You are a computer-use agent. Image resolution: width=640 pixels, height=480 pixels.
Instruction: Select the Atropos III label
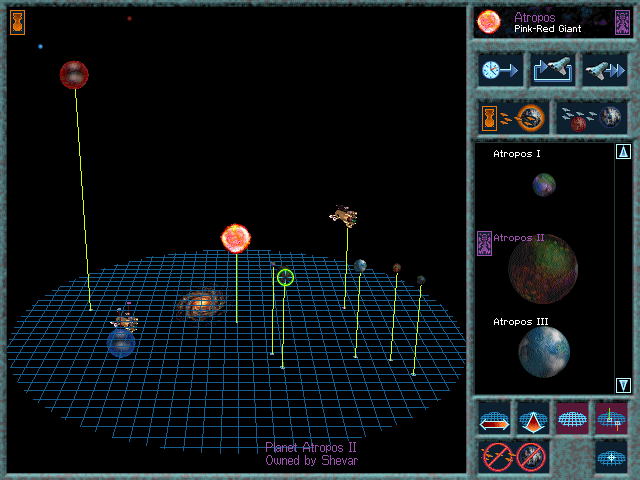click(x=520, y=322)
